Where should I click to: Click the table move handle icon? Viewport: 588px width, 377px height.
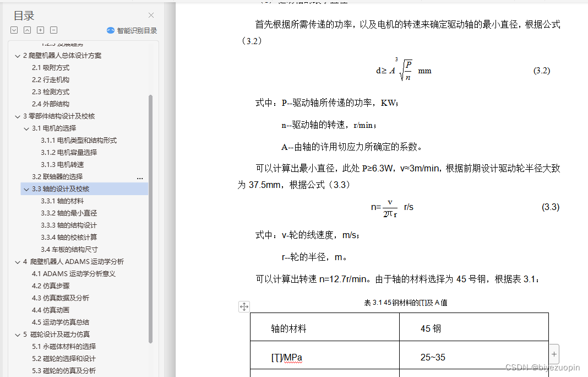tap(244, 307)
